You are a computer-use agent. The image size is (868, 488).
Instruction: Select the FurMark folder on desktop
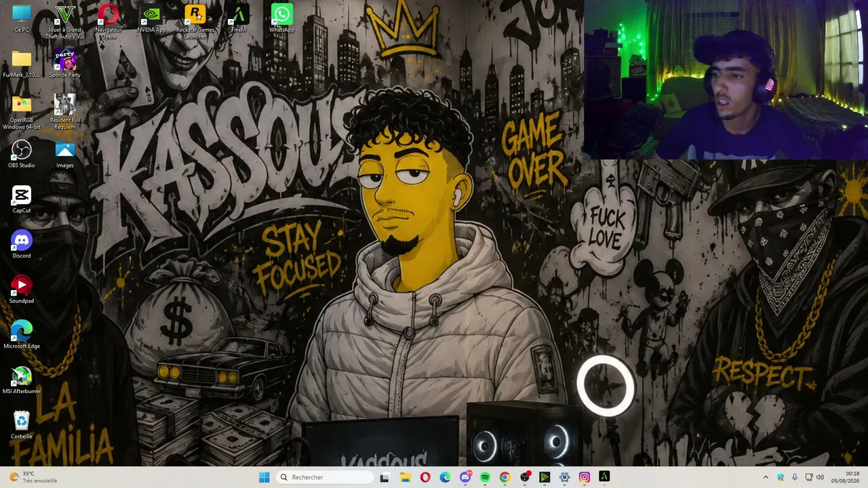click(x=22, y=64)
